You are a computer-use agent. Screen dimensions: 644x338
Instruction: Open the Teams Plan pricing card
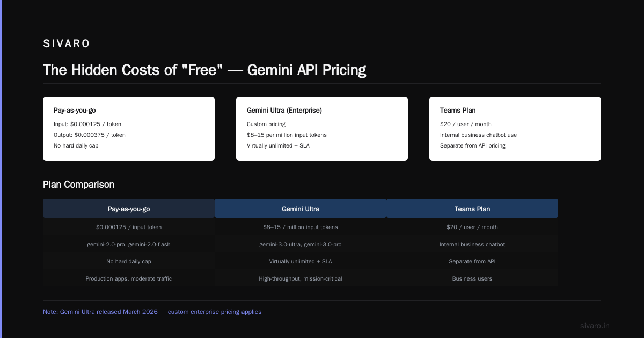click(x=515, y=129)
